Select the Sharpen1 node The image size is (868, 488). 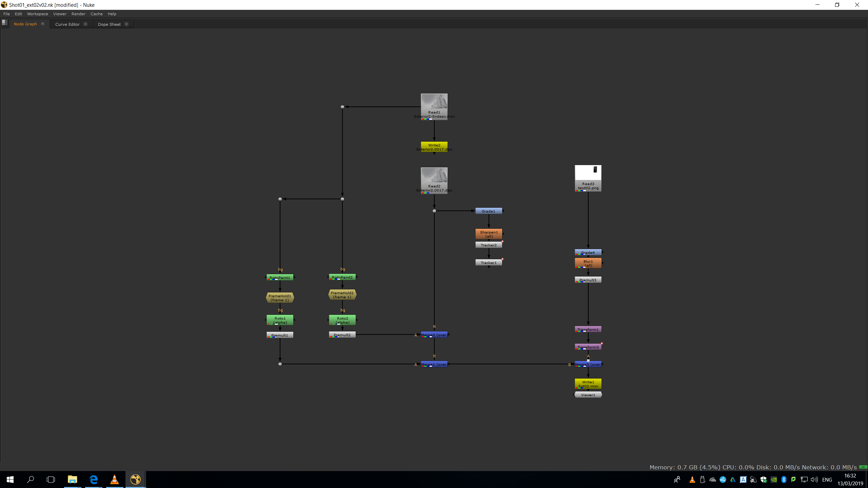tap(489, 234)
